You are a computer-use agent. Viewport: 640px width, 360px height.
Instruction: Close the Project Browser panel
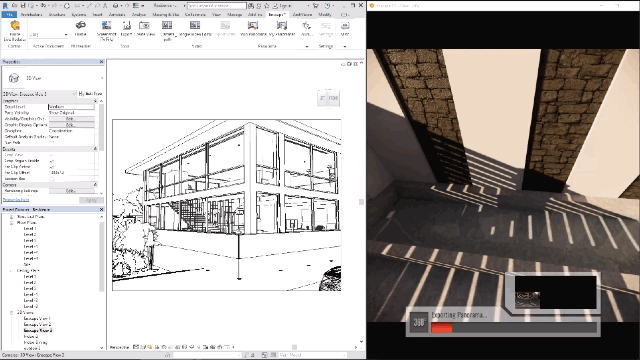(x=102, y=209)
